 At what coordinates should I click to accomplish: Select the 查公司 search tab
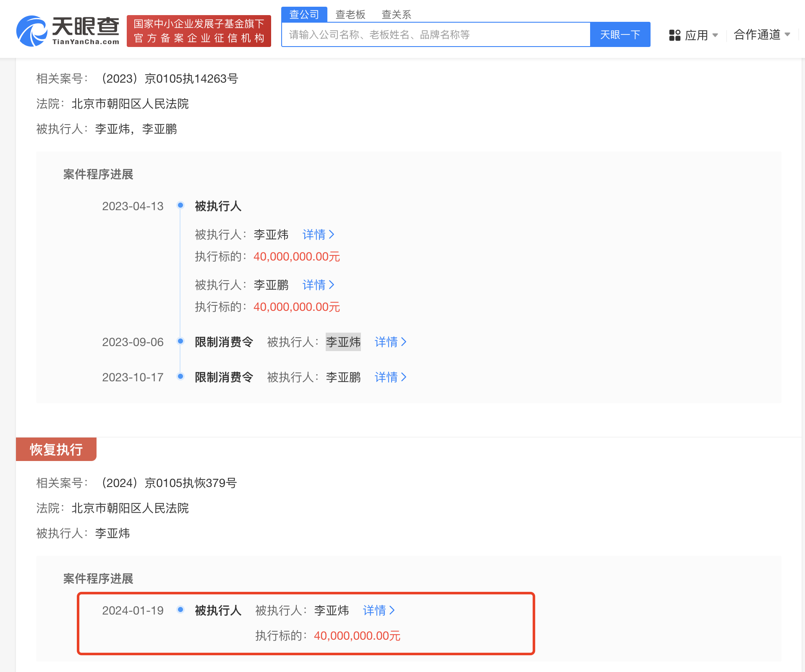304,14
